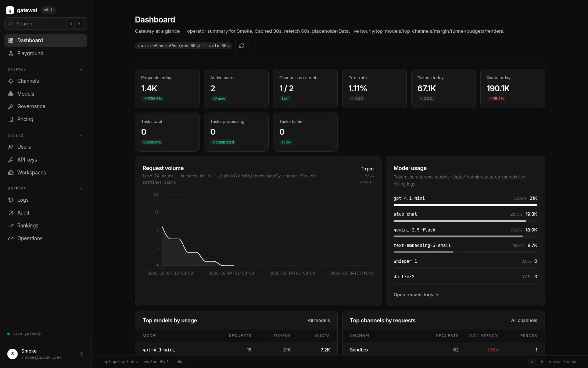
Task: Click the Rankings trending icon
Action: (x=11, y=226)
